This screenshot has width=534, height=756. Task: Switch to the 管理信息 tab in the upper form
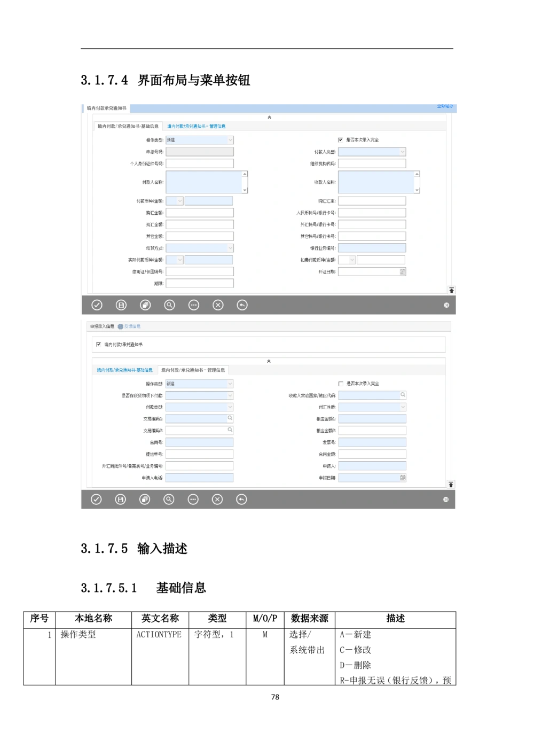point(196,127)
